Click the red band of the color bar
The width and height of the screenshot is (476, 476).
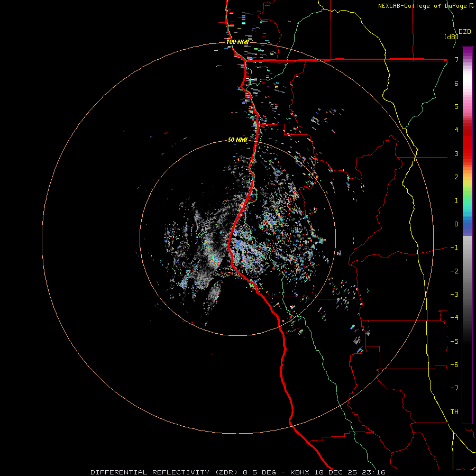[x=467, y=146]
